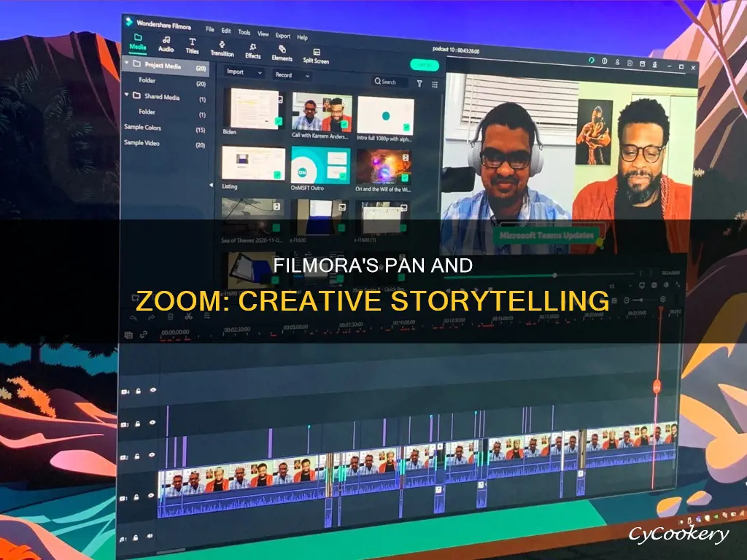Collapse the Shared Media tree
Screen dimensions: 747x560
(127, 95)
